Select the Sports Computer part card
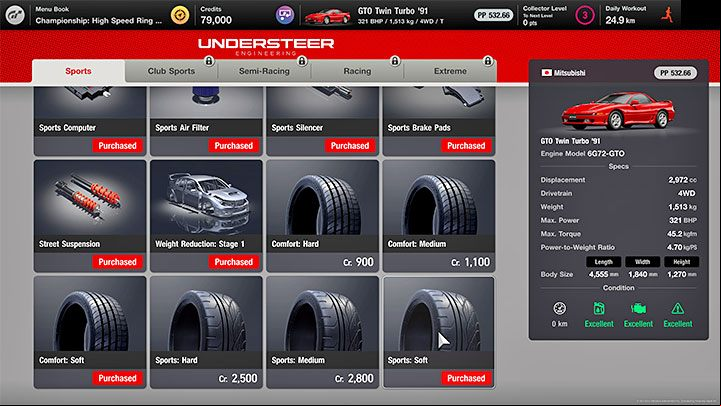The image size is (721, 406). (90, 121)
